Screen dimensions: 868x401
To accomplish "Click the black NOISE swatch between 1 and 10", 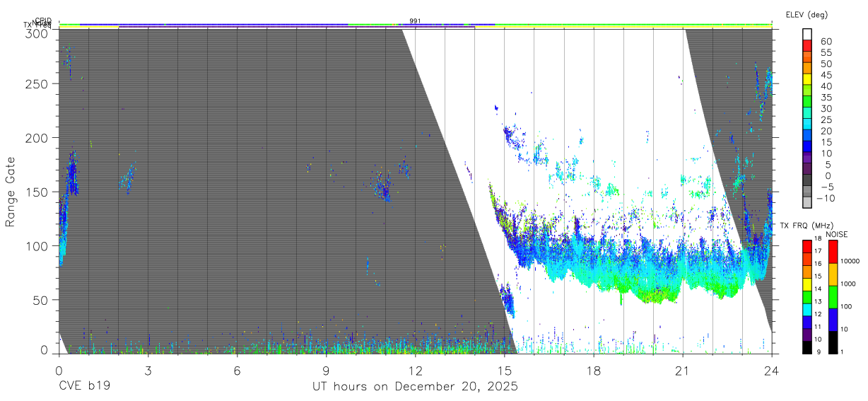I will click(833, 341).
